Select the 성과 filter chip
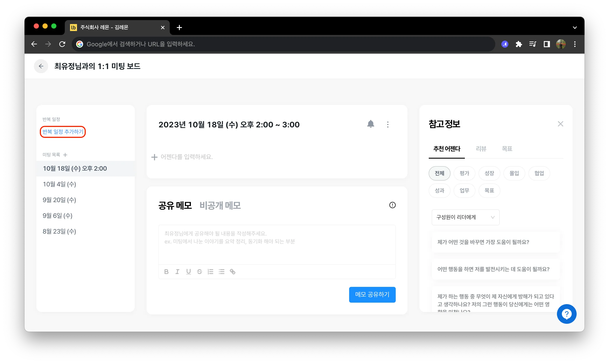Viewport: 609px width, 364px height. 439,191
